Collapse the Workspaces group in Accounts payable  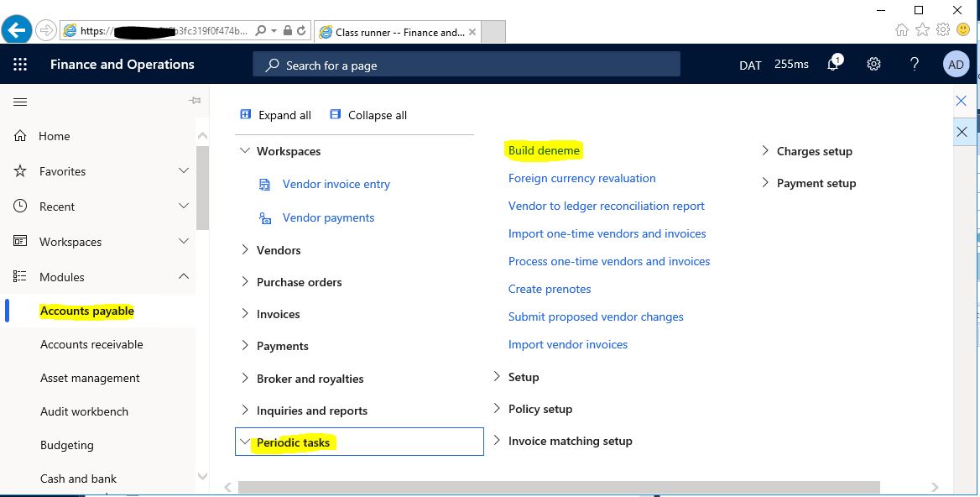coord(245,150)
